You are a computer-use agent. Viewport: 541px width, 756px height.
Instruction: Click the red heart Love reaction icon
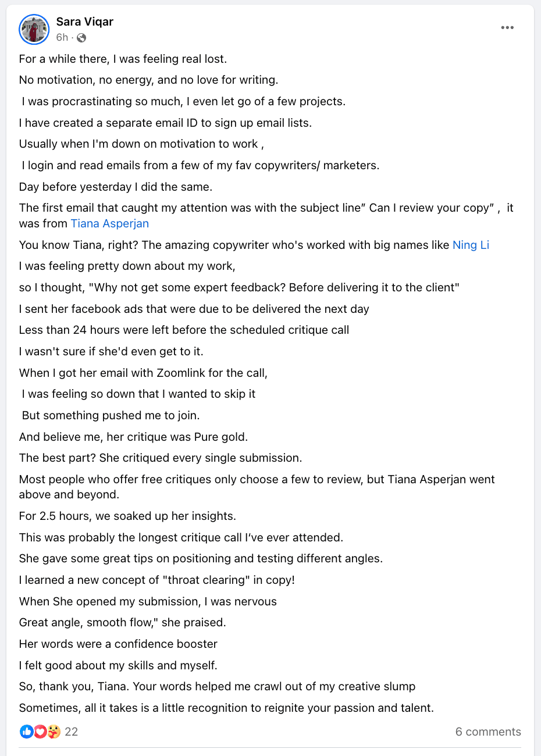40,732
